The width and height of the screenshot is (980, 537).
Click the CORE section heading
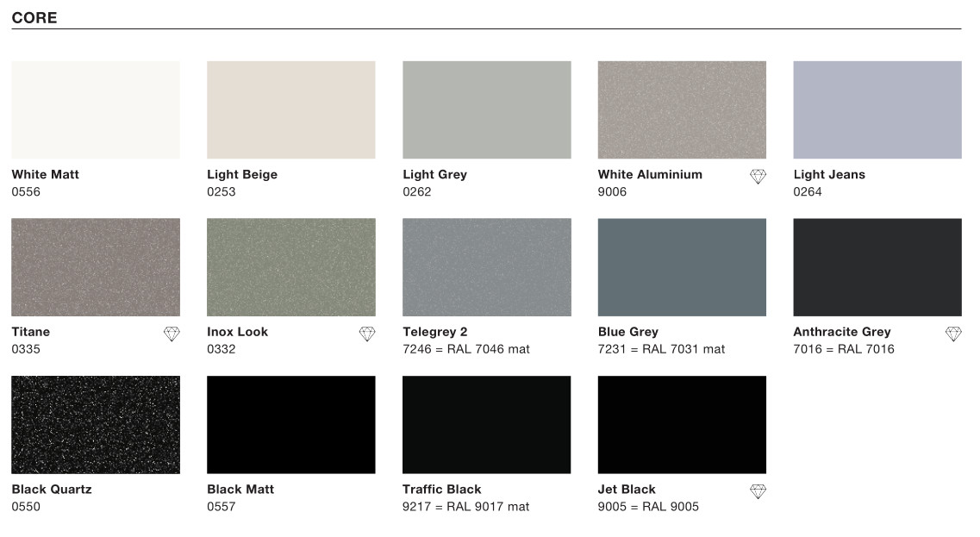[34, 17]
